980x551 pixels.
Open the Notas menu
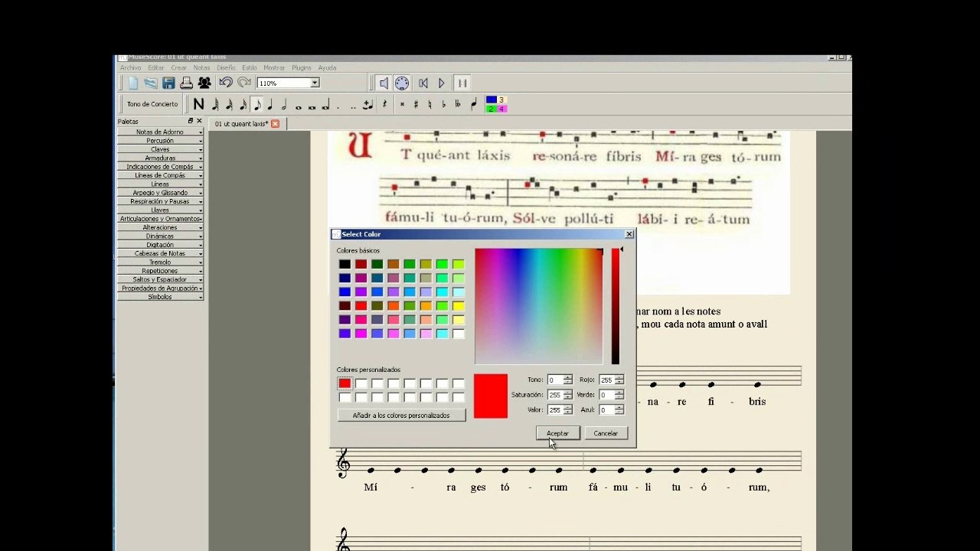pyautogui.click(x=201, y=68)
